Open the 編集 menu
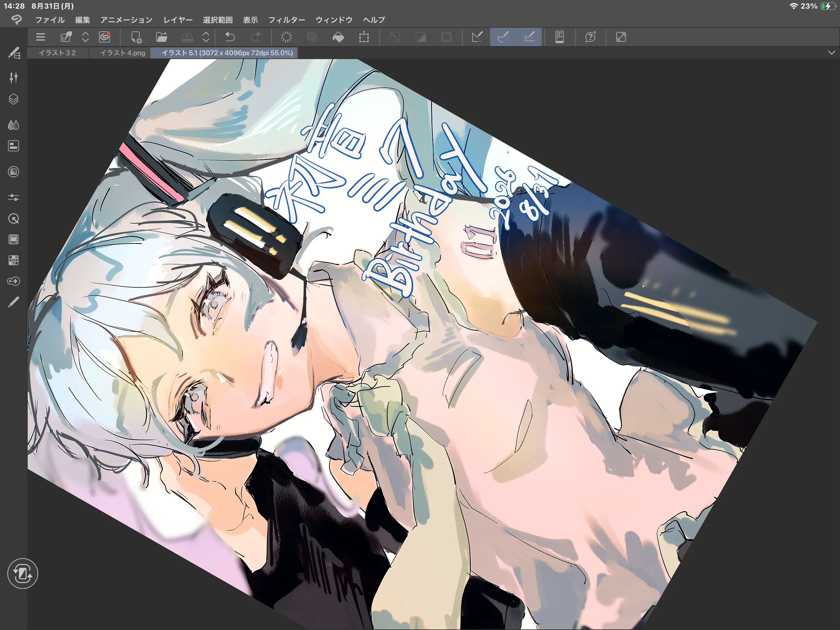Image resolution: width=840 pixels, height=630 pixels. pos(82,20)
